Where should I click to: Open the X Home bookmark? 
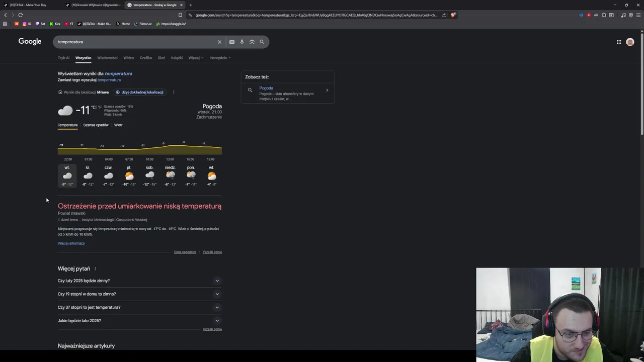123,24
